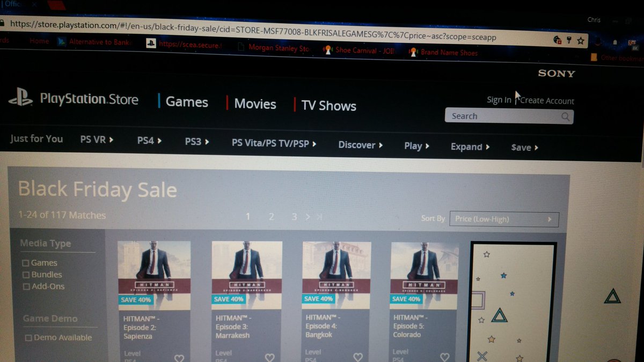Go to results page 2
This screenshot has width=644, height=362.
(271, 216)
